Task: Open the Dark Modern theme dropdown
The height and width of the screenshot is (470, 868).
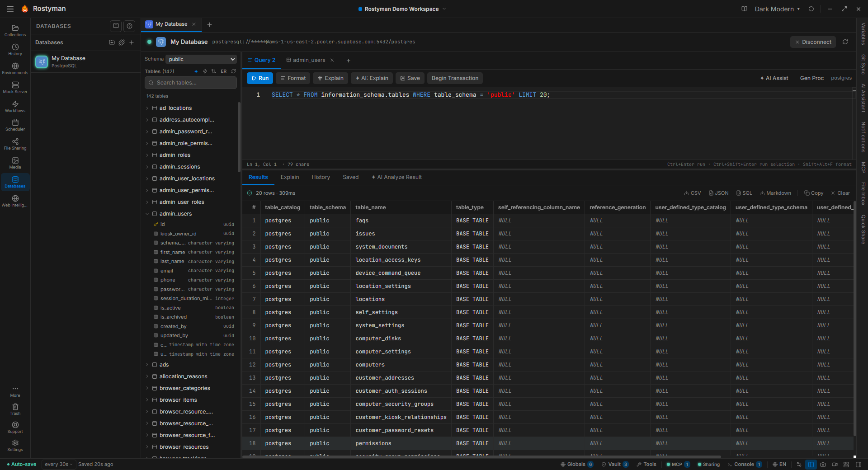Action: 777,9
